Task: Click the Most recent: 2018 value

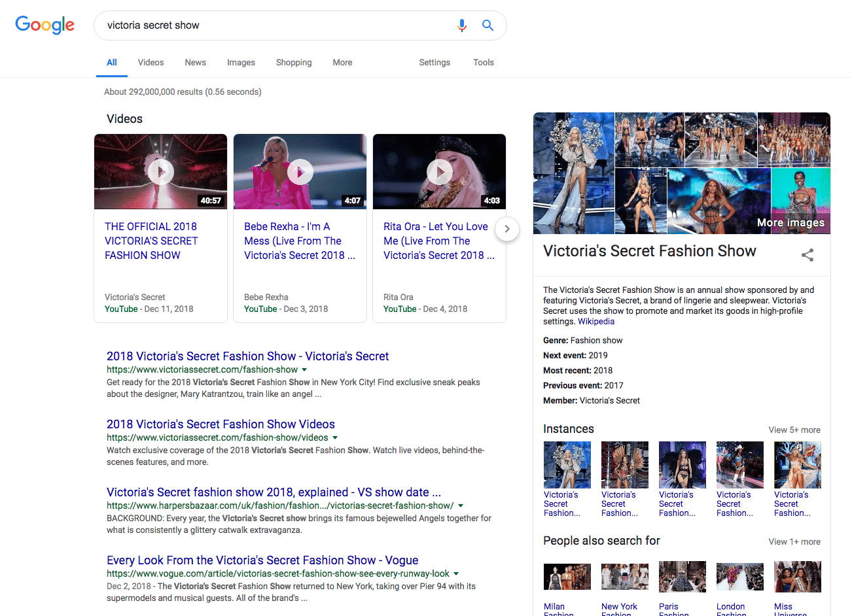Action: click(603, 371)
